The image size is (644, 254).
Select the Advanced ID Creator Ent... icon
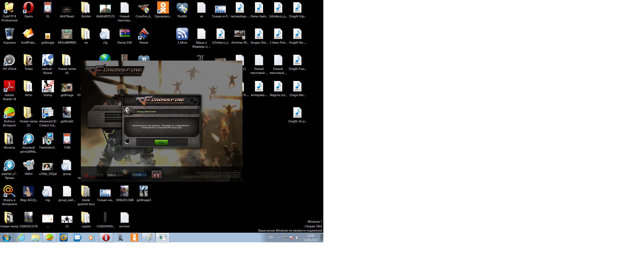(x=47, y=117)
